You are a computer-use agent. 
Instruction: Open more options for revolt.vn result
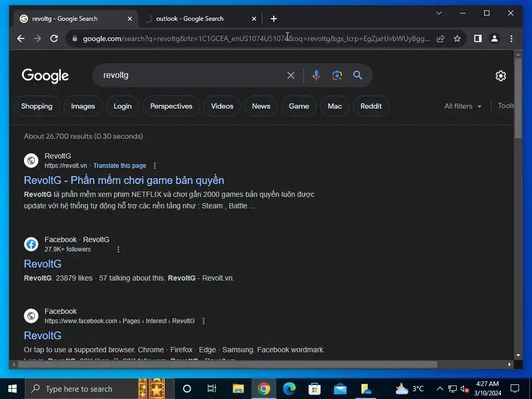click(155, 166)
